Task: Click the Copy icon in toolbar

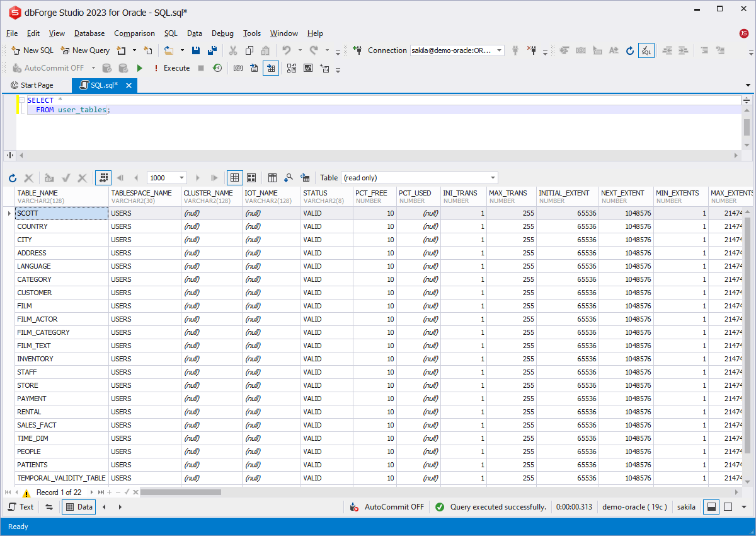Action: (x=249, y=50)
